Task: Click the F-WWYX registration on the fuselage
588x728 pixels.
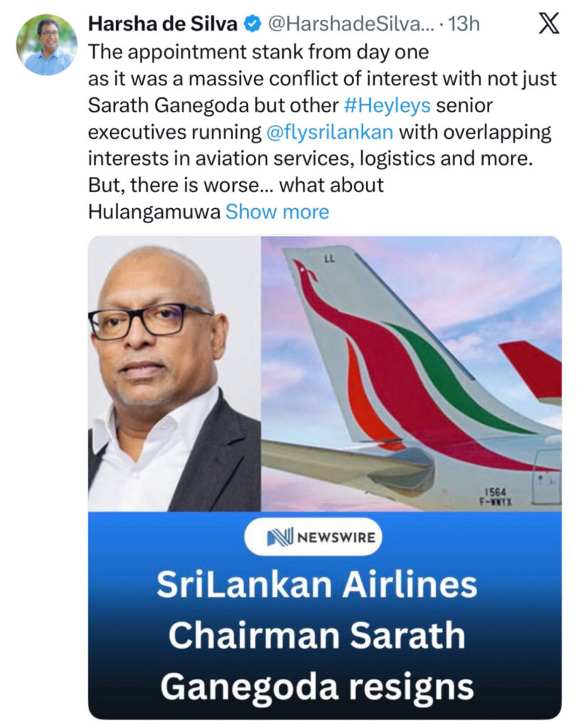Action: (496, 501)
